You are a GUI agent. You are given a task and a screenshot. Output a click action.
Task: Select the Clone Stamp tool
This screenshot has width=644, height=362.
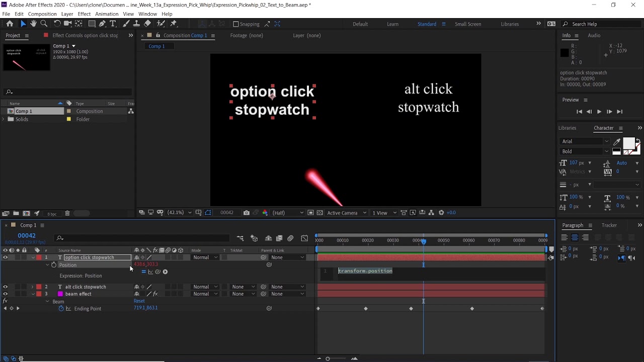[x=136, y=24]
